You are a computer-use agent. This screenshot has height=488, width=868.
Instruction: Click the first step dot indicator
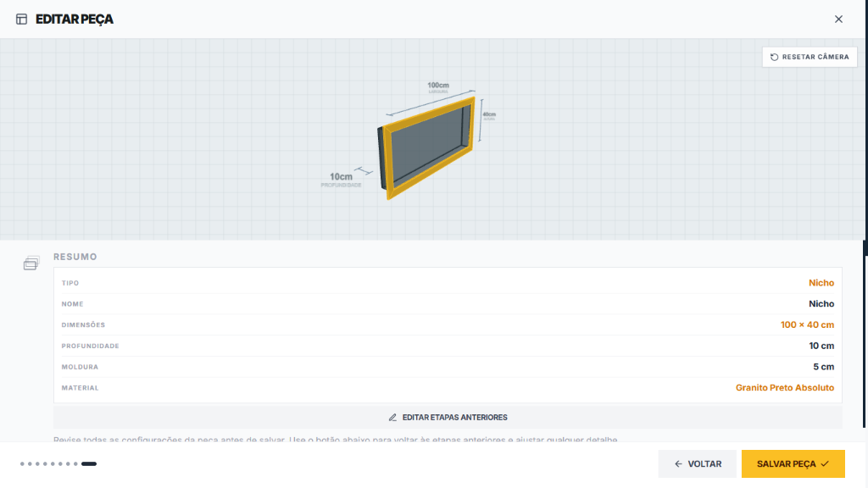(22, 463)
